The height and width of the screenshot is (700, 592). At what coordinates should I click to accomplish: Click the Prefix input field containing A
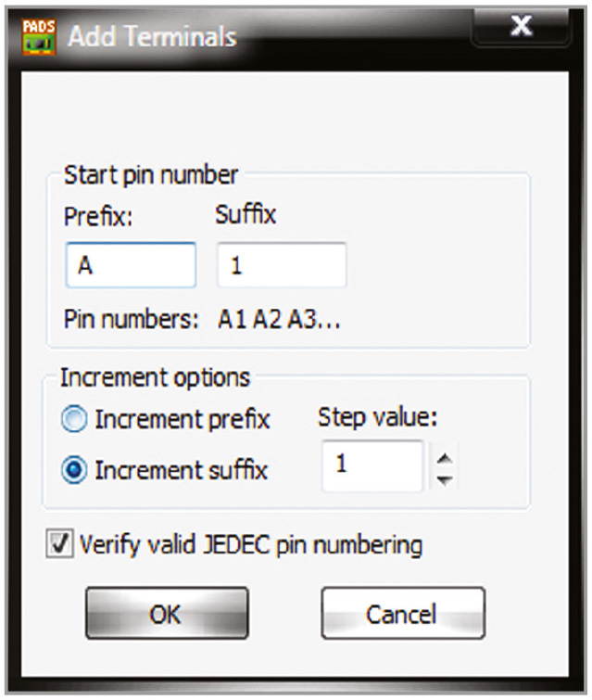(130, 266)
